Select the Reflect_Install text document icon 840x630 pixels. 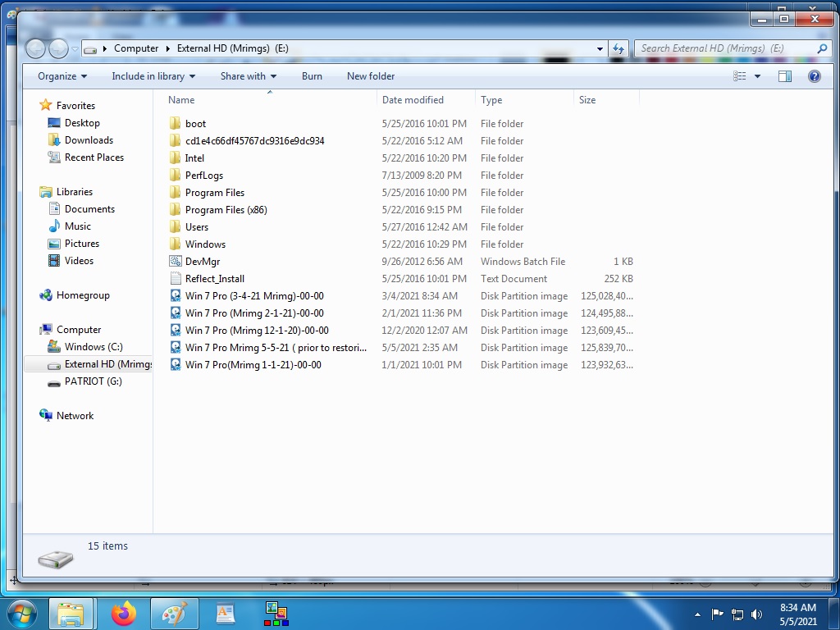pos(175,279)
